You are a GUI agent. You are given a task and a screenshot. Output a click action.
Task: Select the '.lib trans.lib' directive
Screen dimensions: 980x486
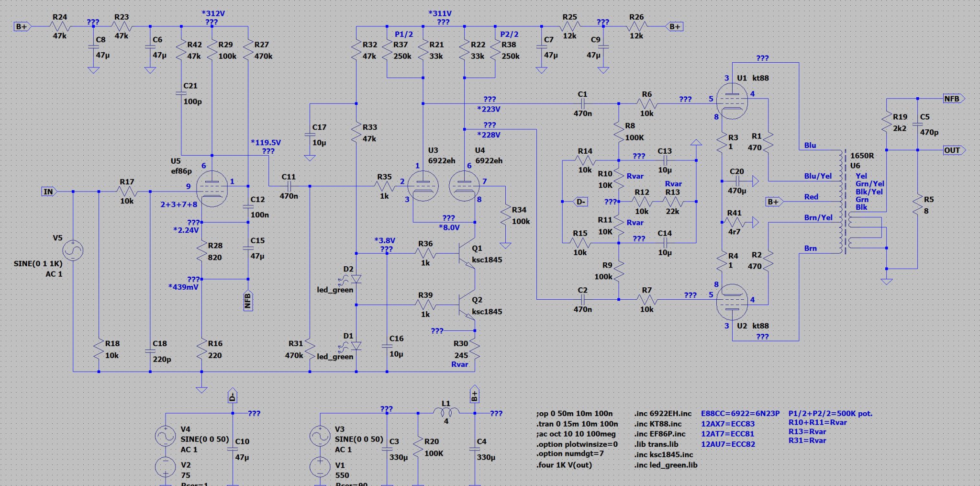pyautogui.click(x=656, y=444)
